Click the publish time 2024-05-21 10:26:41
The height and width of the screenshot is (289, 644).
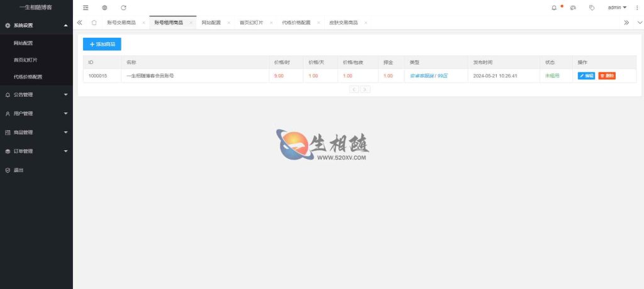pos(495,76)
